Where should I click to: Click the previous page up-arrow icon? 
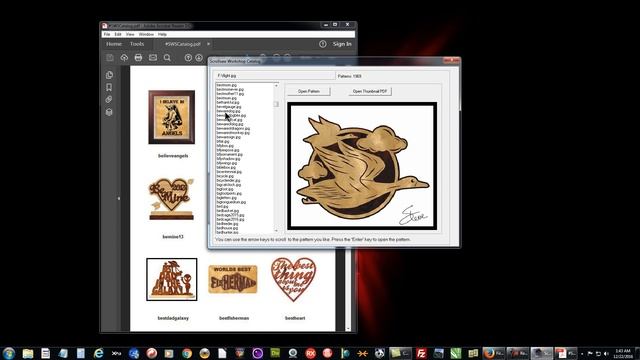[188, 58]
